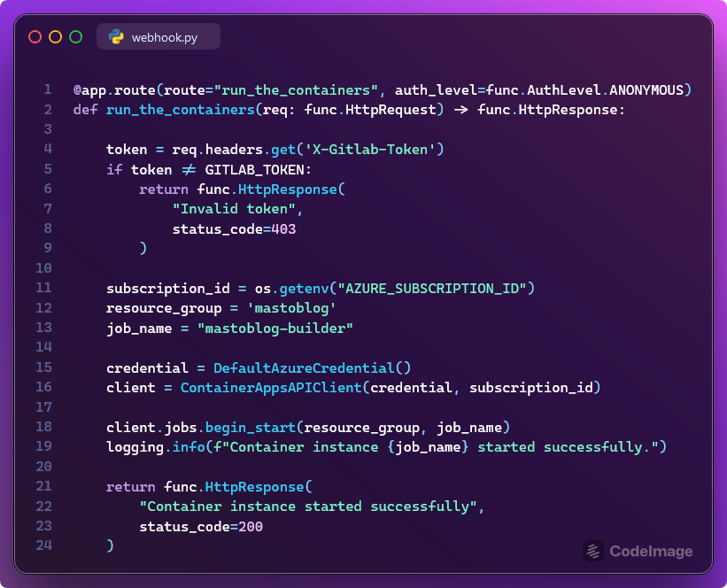Click the 'X-Gitlab-Token' string
The width and height of the screenshot is (727, 588).
coord(369,150)
